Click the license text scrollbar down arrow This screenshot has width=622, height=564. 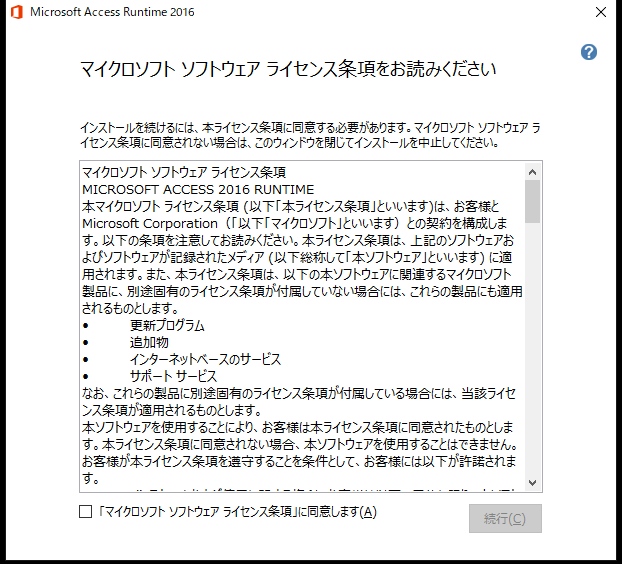tap(532, 482)
